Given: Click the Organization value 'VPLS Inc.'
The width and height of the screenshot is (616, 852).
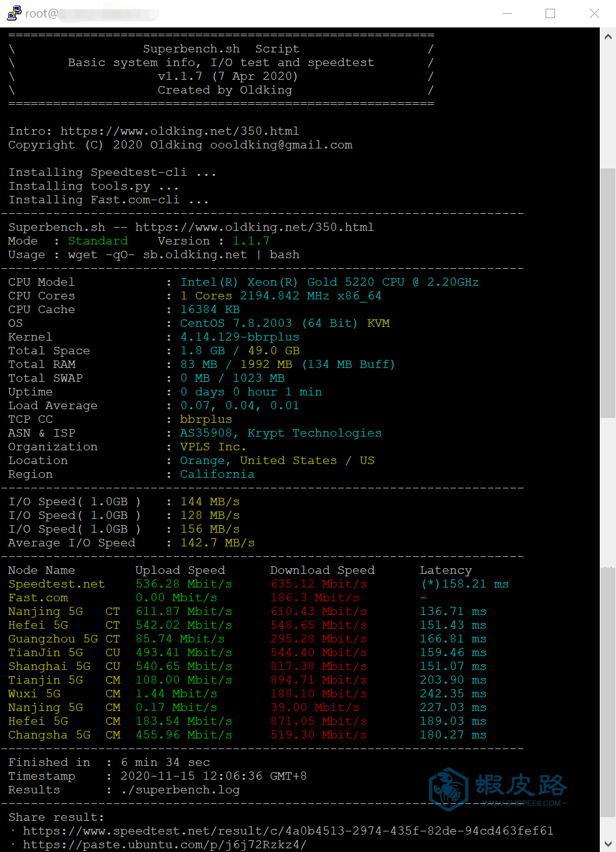Looking at the screenshot, I should pos(213,447).
